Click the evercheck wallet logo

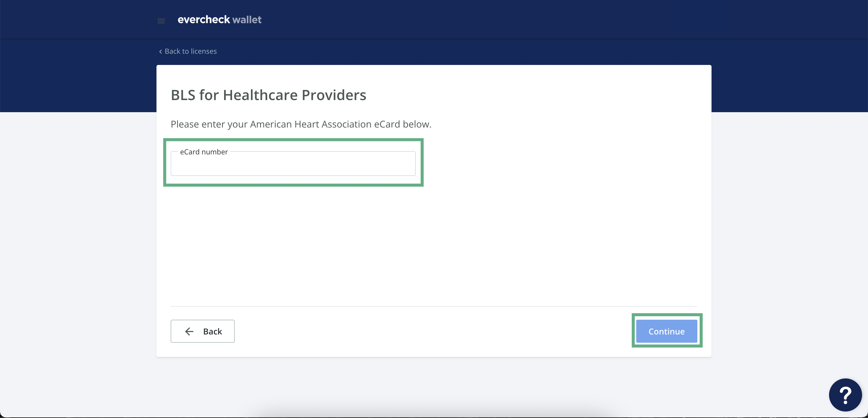[219, 20]
